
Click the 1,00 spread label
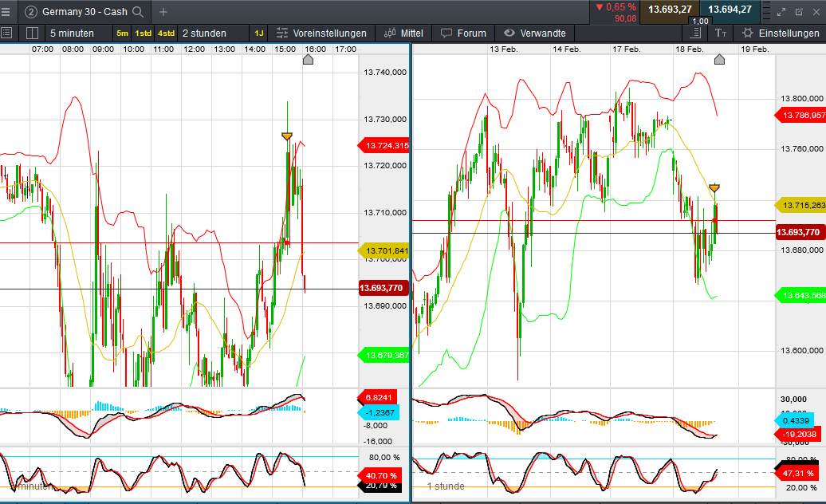click(700, 21)
